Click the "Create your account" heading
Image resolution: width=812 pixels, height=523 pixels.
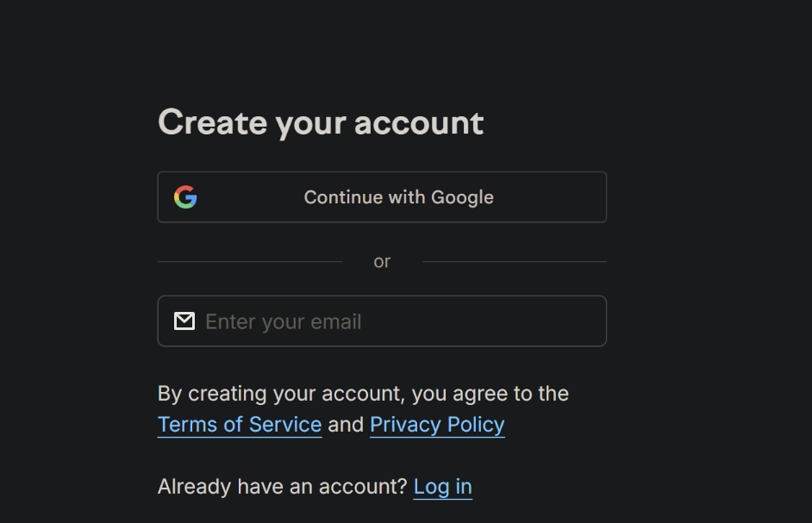tap(321, 122)
